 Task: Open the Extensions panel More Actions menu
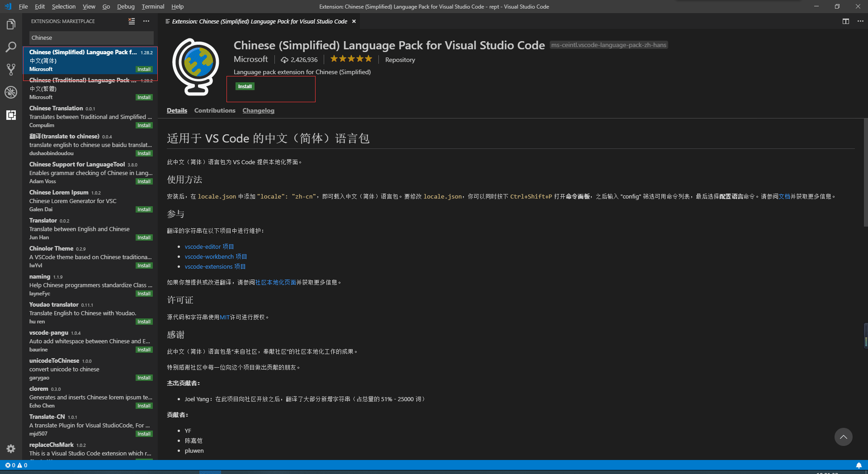(x=146, y=21)
